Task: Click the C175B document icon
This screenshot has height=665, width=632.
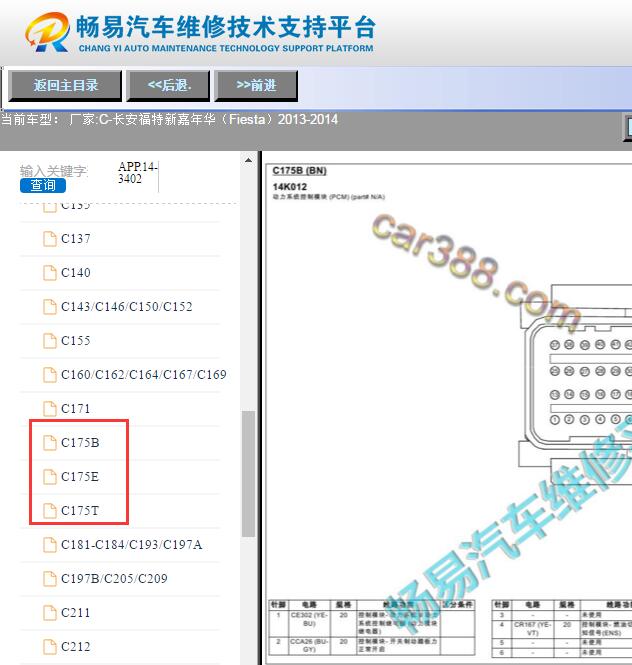Action: [50, 442]
